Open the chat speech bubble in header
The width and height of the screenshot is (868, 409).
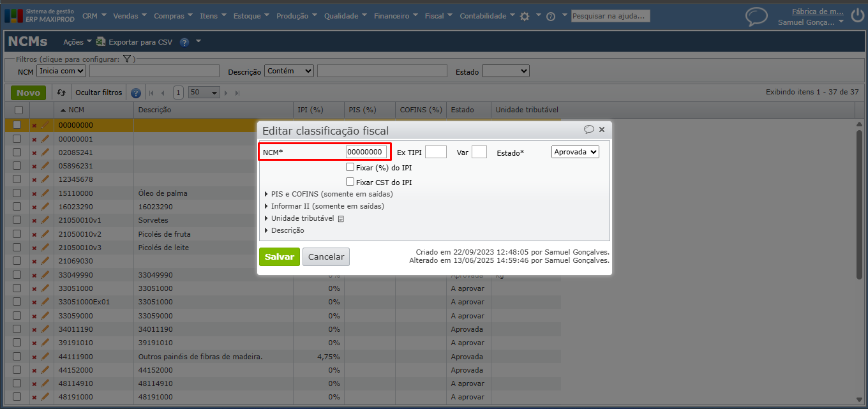point(757,17)
